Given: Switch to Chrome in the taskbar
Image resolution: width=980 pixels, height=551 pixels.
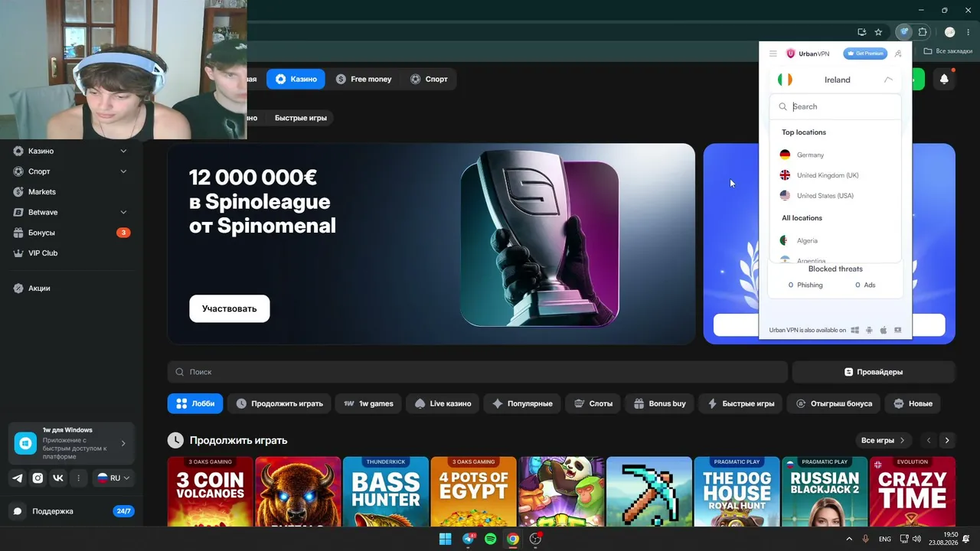Looking at the screenshot, I should (x=513, y=539).
